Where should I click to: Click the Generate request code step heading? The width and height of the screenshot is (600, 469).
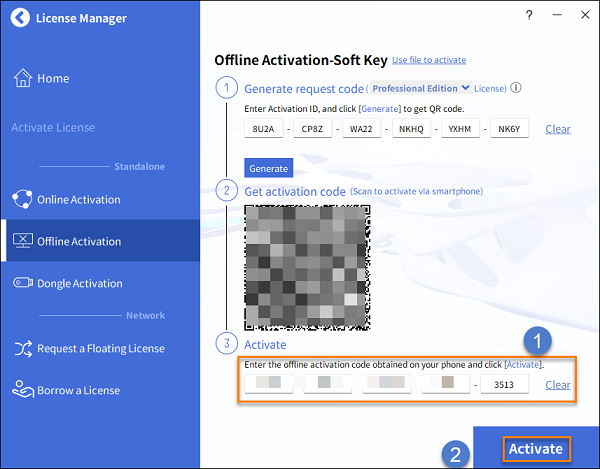pyautogui.click(x=304, y=89)
